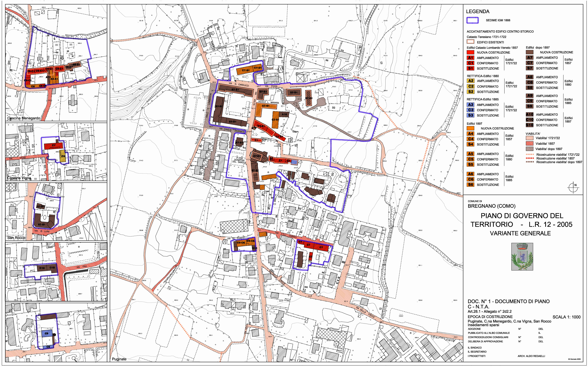Screen dimensions: 588x367
Task: Click the blue S3 SOSTITUZIONE legend box
Action: 470,115
